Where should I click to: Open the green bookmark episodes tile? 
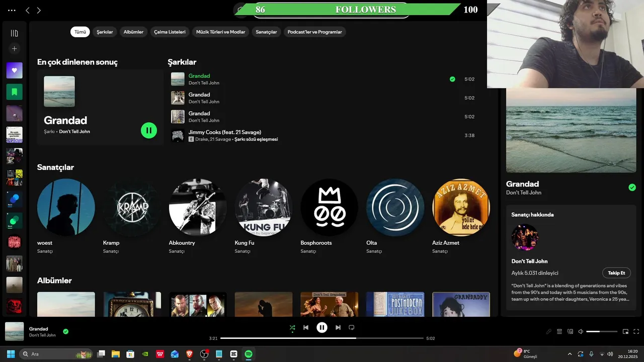(14, 92)
